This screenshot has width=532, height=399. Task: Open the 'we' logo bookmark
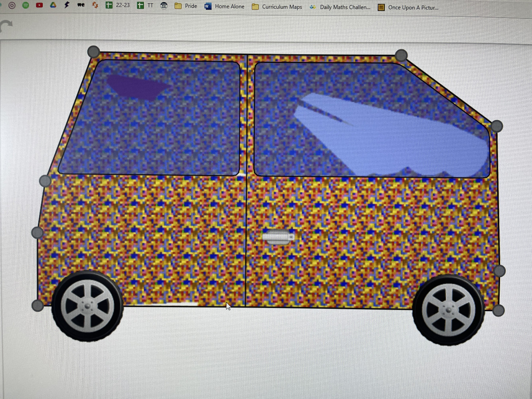tap(81, 5)
